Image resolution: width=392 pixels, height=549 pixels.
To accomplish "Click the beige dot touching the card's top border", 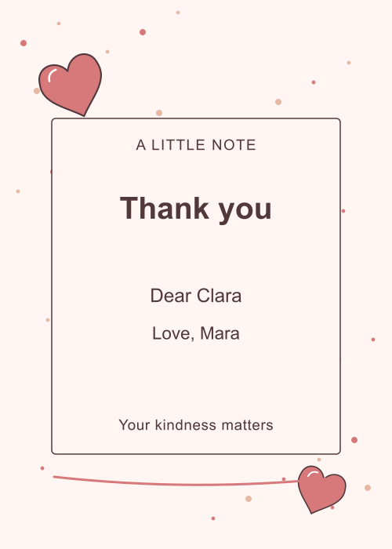I will (159, 113).
